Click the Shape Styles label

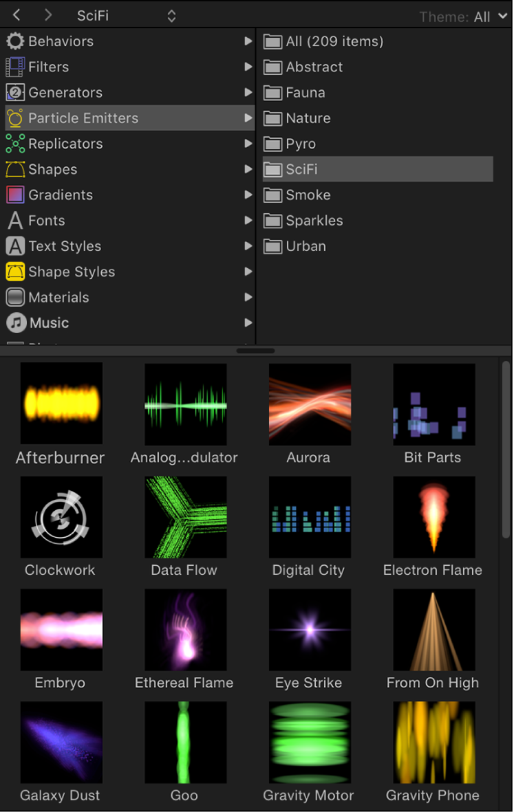point(72,272)
